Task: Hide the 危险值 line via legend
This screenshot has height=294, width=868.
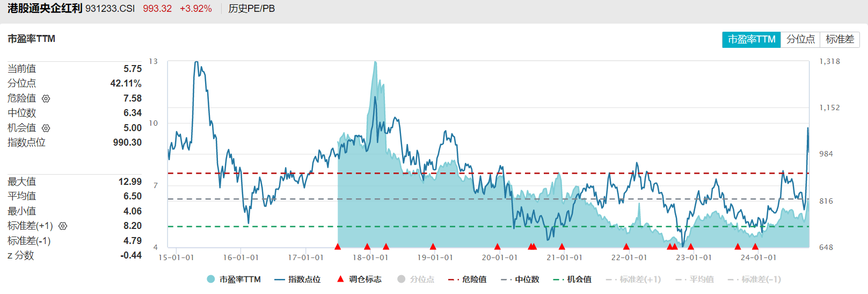Action: [x=468, y=279]
